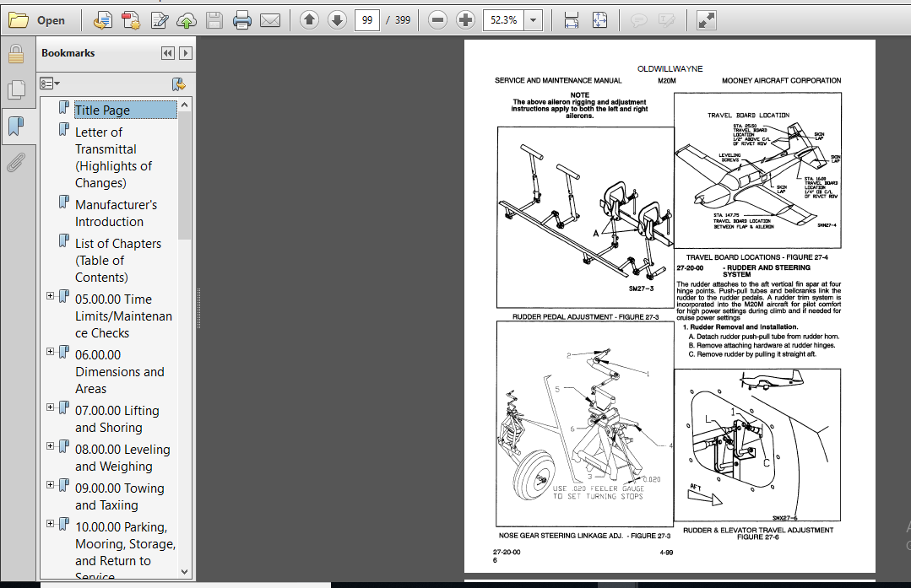Click the security padlock panel icon

click(16, 54)
